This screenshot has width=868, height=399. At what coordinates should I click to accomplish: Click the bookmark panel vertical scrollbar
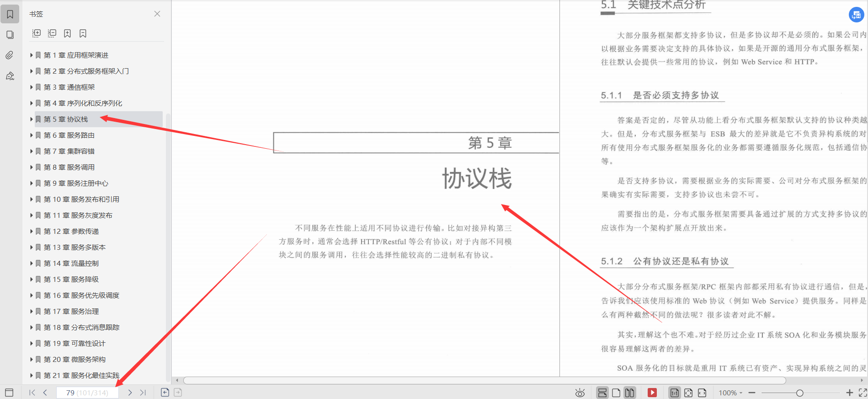pos(168,247)
